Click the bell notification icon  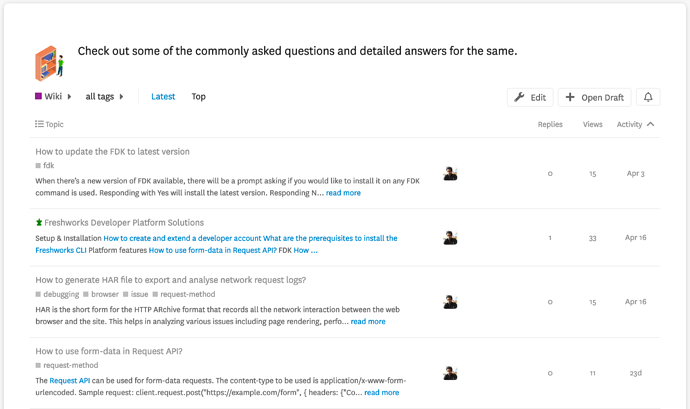coord(648,97)
